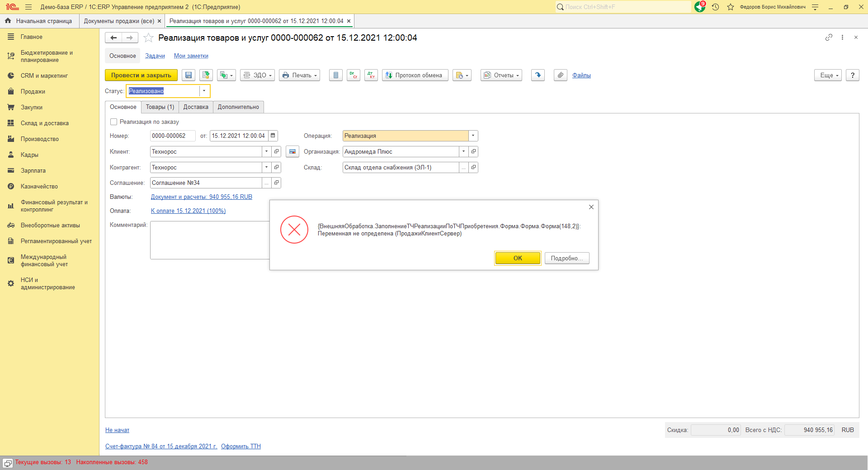Open the Файлы link
Viewport: 868px width, 470px height.
[581, 75]
